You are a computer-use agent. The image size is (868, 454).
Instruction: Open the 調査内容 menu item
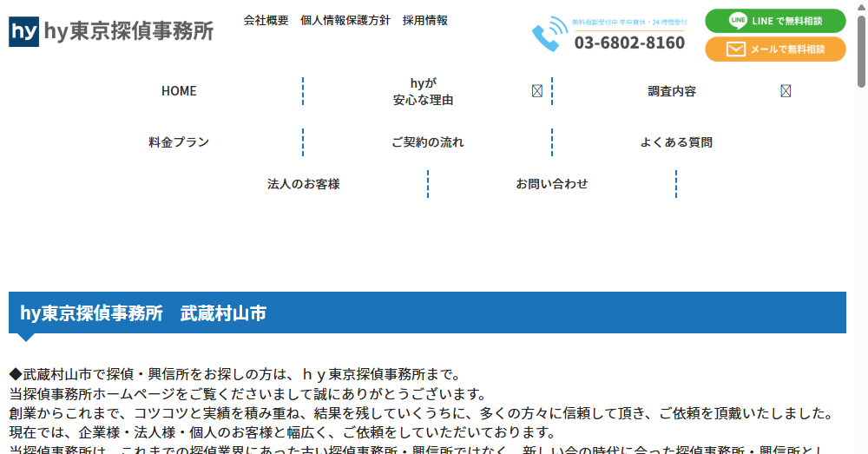pos(672,91)
